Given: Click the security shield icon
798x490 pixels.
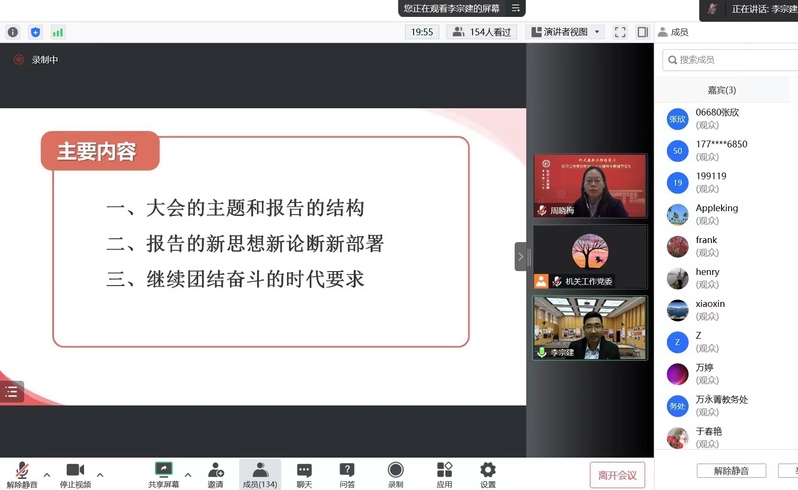Looking at the screenshot, I should (x=36, y=32).
